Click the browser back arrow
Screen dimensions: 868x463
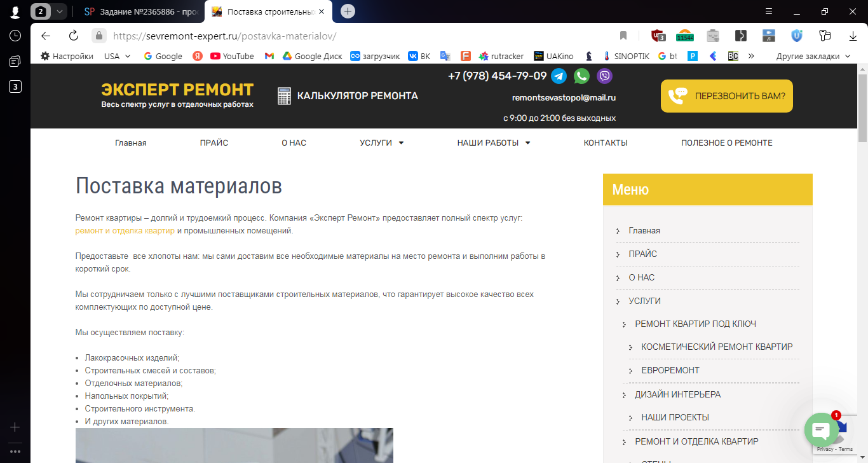point(45,36)
